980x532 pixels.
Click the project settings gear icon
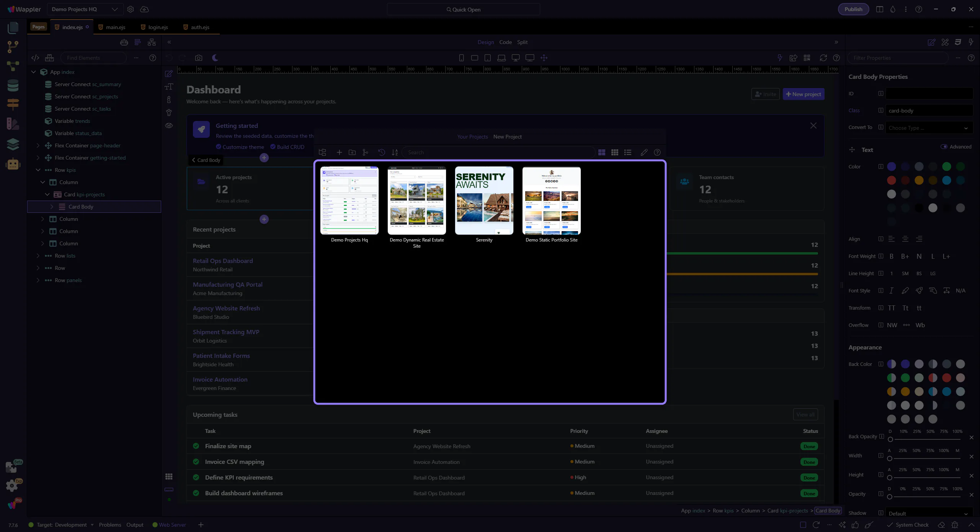coord(131,9)
